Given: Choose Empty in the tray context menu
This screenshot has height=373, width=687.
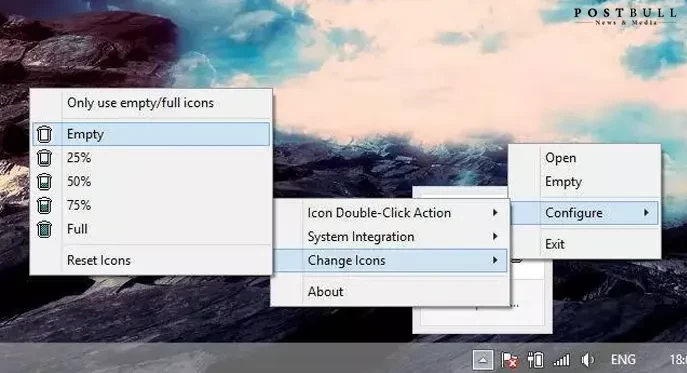Looking at the screenshot, I should coord(563,181).
